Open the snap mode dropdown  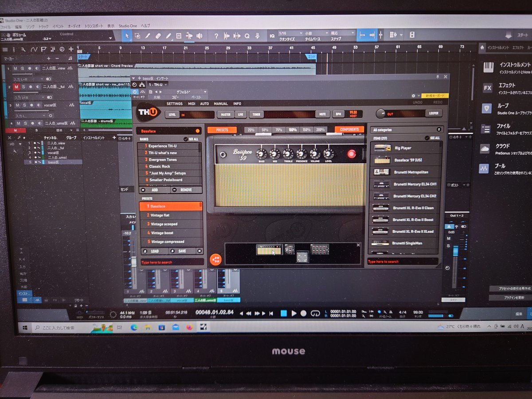coord(342,33)
